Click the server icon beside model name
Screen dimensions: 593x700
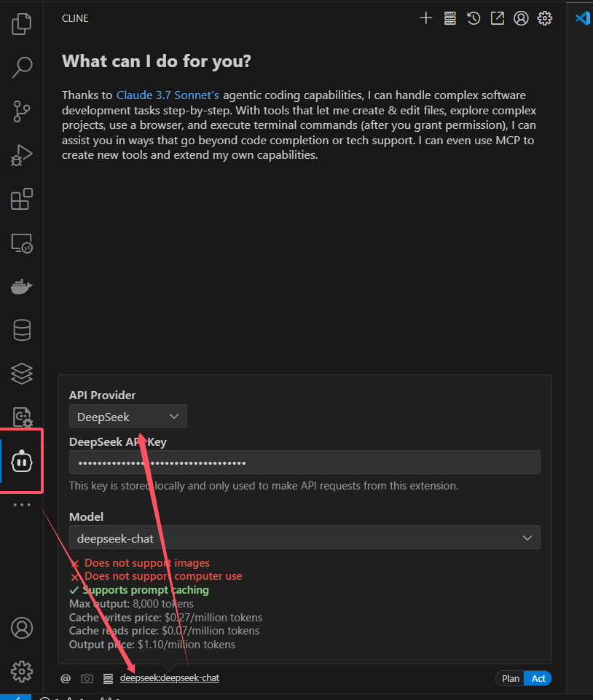[108, 679]
